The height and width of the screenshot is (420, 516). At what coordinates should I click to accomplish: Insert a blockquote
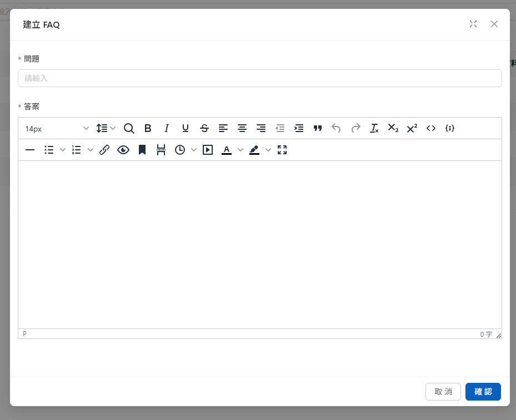[x=318, y=128]
